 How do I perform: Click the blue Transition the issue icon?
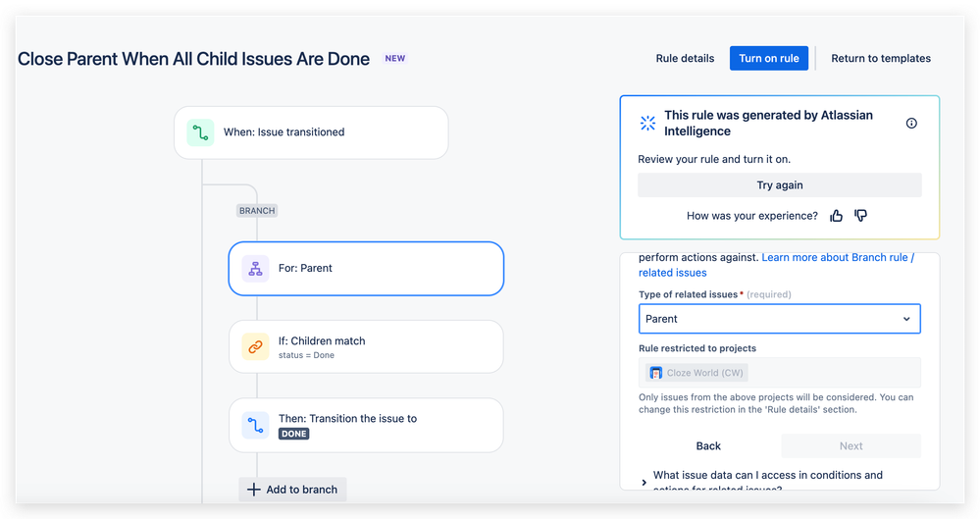pyautogui.click(x=256, y=426)
